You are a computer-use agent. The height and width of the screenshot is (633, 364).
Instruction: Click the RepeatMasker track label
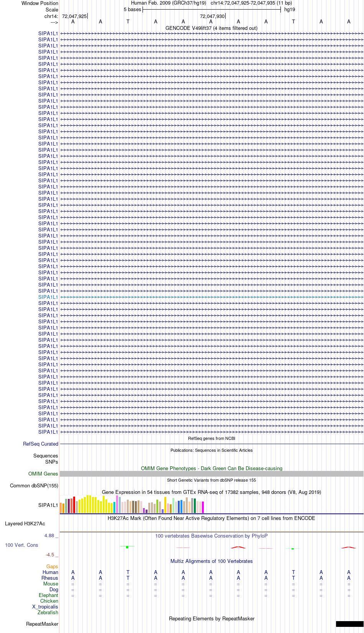tap(42, 624)
